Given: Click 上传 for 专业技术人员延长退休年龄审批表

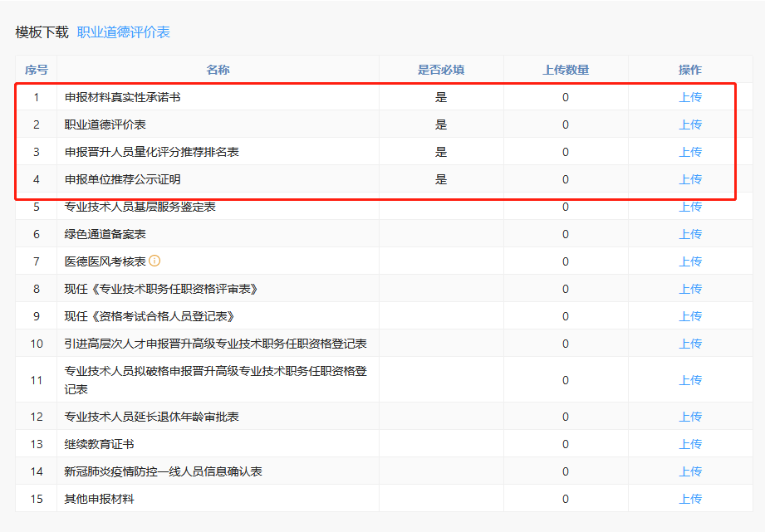Looking at the screenshot, I should (690, 417).
